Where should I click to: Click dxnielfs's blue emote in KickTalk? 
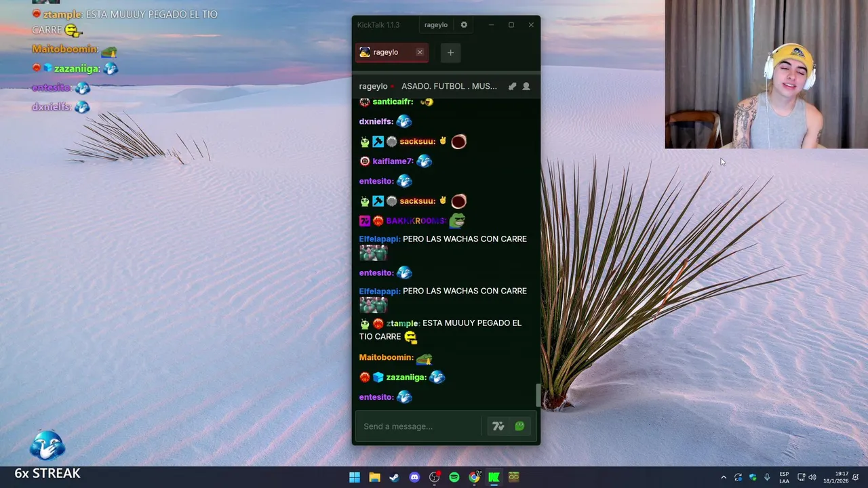tap(404, 121)
